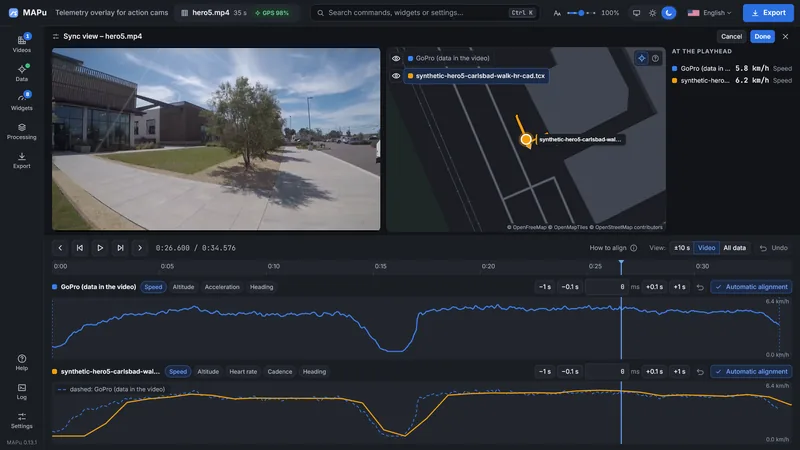
Task: Switch to system display theme
Action: pos(636,13)
